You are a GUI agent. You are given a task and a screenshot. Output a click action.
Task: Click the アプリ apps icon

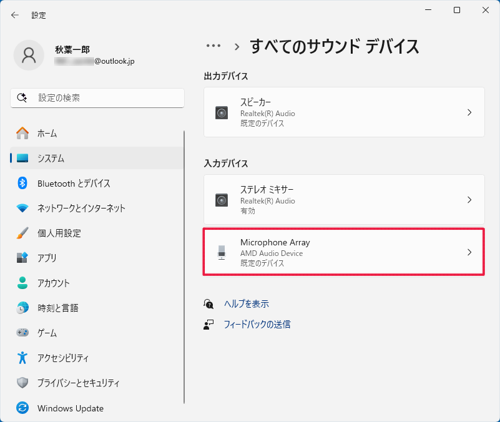[22, 258]
